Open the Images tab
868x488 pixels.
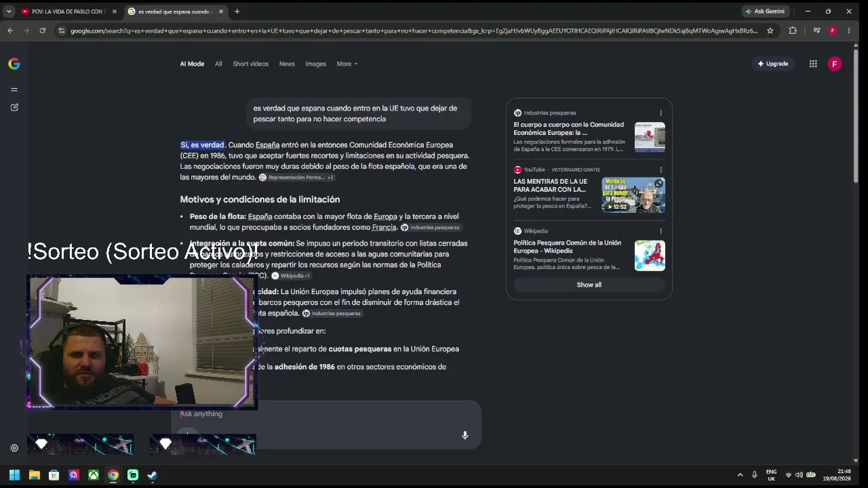(315, 64)
